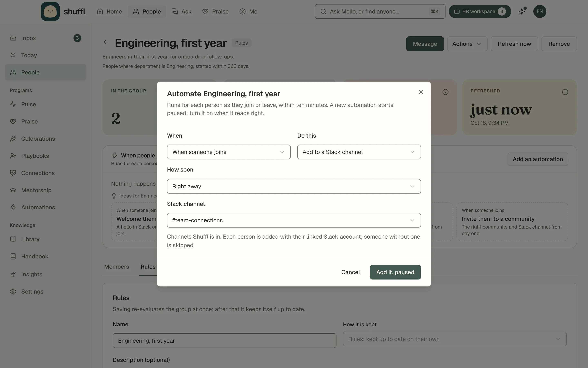
Task: Open the Actions dropdown button
Action: 467,44
